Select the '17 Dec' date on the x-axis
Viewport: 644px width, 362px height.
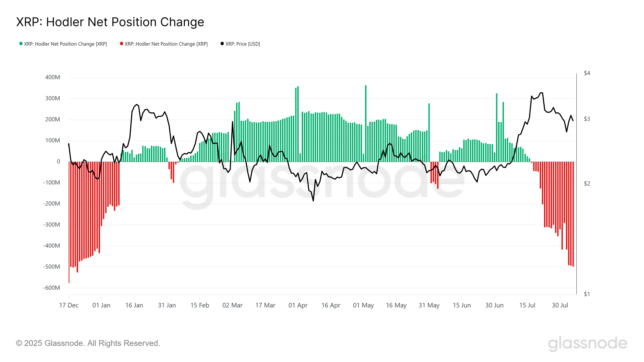pos(69,305)
